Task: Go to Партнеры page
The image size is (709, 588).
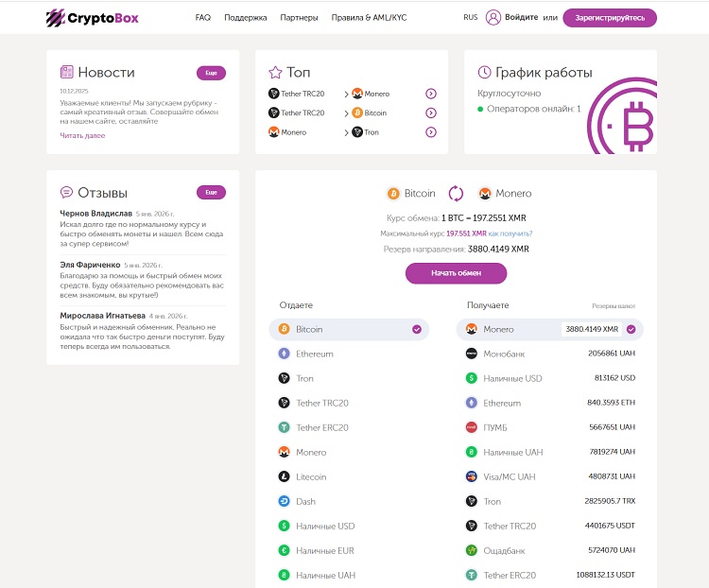Action: tap(299, 18)
